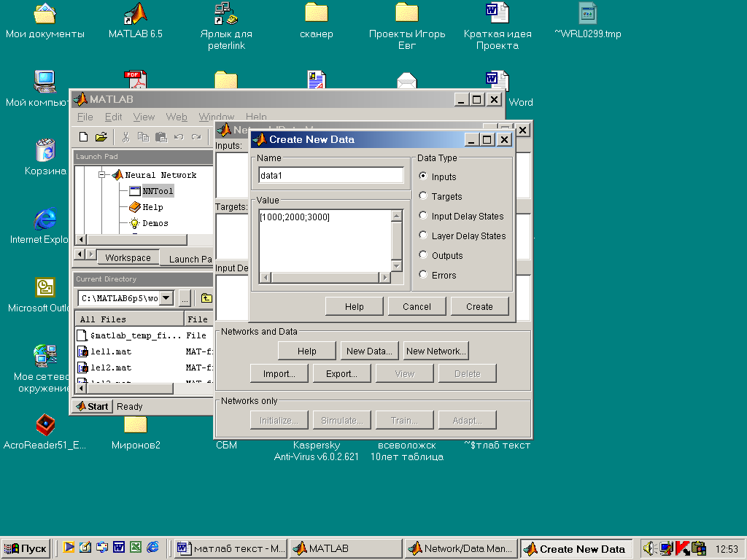Open MATLAB 6.5 desktop shortcut

[x=135, y=21]
